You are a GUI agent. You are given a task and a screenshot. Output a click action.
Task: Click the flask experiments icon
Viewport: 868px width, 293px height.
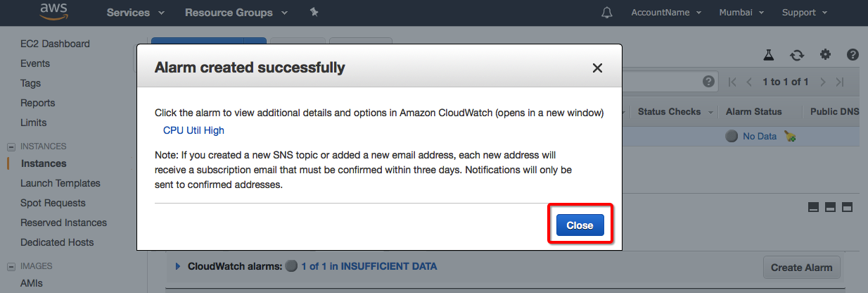(769, 55)
